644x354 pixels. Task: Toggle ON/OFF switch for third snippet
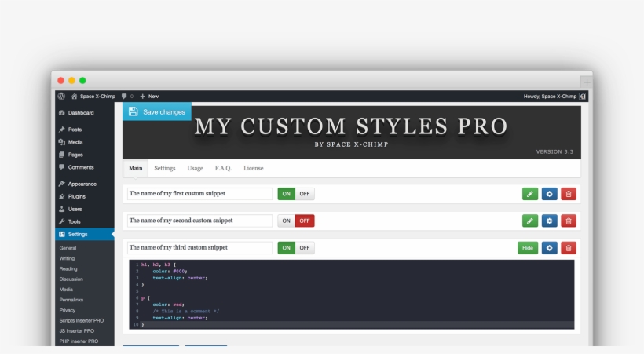point(296,248)
